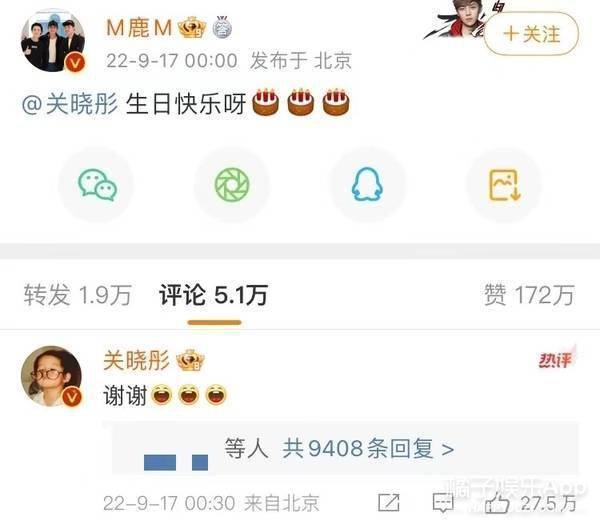Open commenter name 关晓彤 profile
This screenshot has width=600, height=529.
point(136,360)
